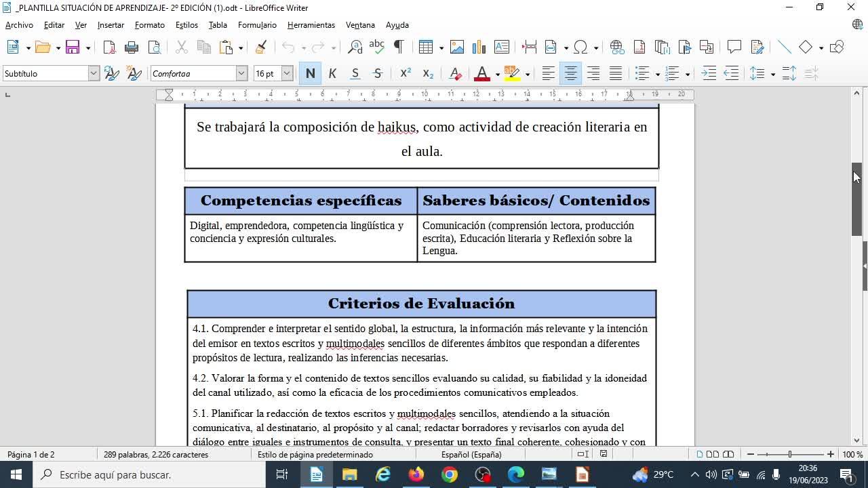Run the spelling check
The image size is (868, 488).
[x=376, y=47]
